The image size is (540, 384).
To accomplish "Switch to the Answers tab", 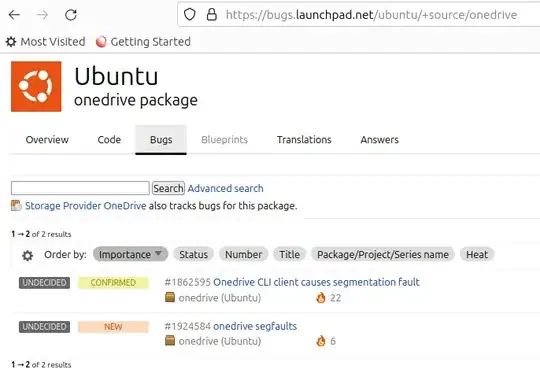I will tap(380, 139).
